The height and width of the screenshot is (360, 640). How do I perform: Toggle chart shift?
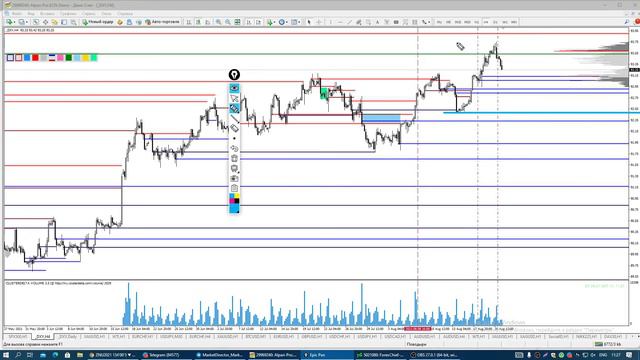click(x=258, y=22)
